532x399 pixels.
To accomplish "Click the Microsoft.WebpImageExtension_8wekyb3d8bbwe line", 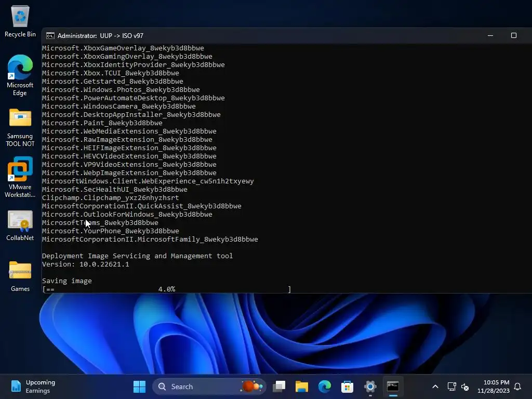I will [x=129, y=172].
